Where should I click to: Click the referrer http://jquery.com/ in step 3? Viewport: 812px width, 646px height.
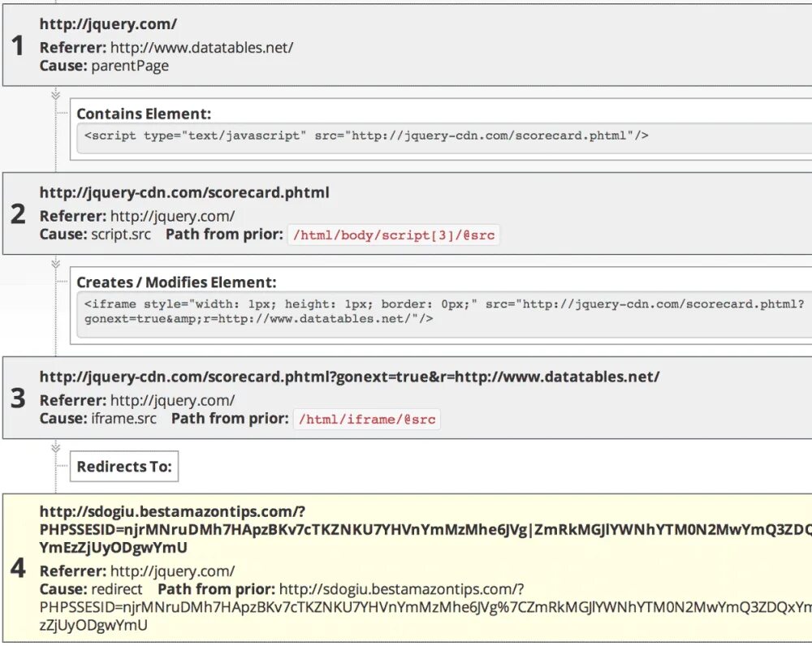172,400
